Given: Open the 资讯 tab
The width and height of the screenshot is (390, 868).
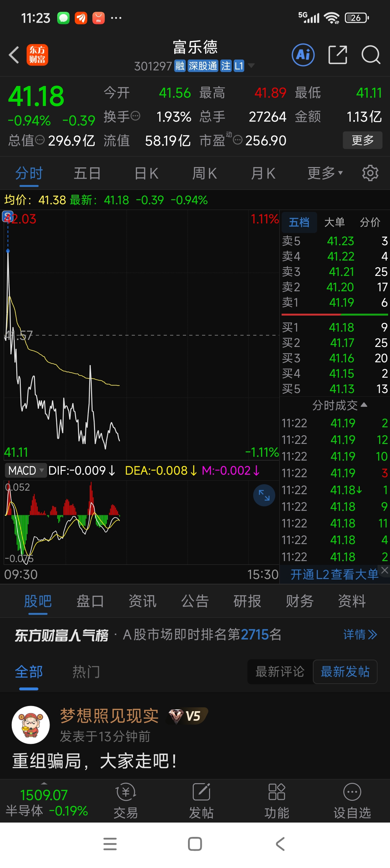Looking at the screenshot, I should pyautogui.click(x=142, y=601).
